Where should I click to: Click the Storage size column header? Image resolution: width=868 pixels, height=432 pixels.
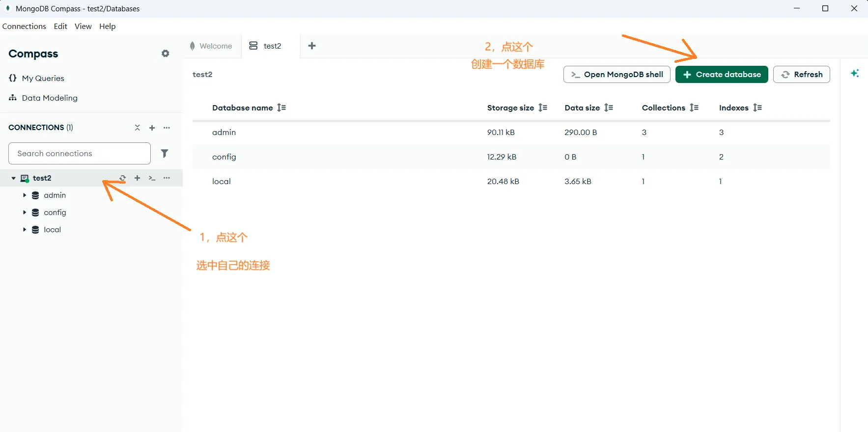(510, 108)
